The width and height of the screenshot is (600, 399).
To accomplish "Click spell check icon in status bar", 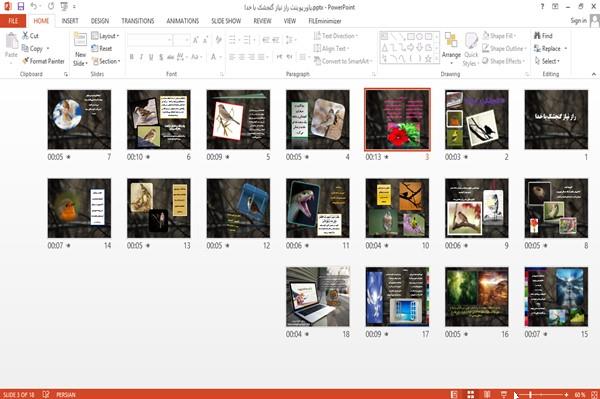I will [46, 394].
